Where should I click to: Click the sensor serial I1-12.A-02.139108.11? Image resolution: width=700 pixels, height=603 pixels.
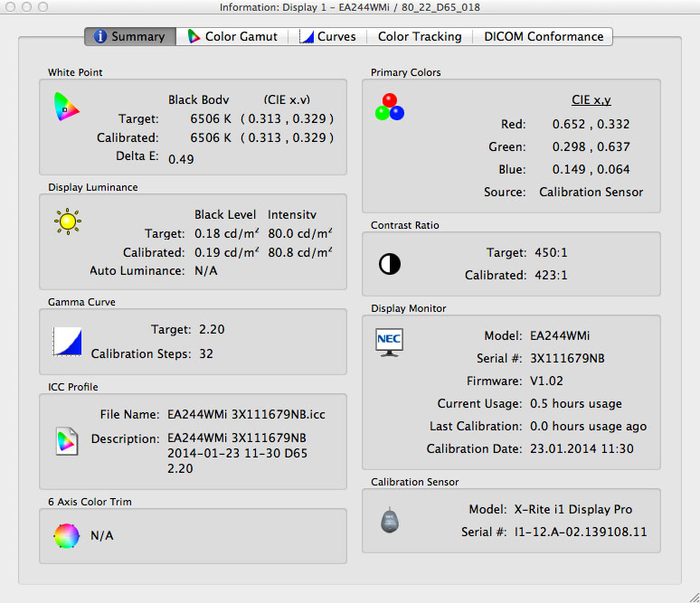(x=581, y=532)
